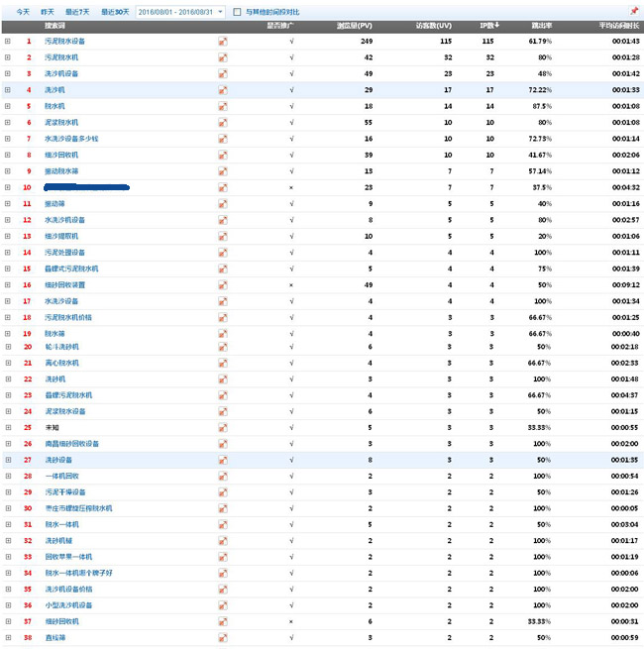Open the 污泥脱水机 keyword link in row 2

click(60, 57)
